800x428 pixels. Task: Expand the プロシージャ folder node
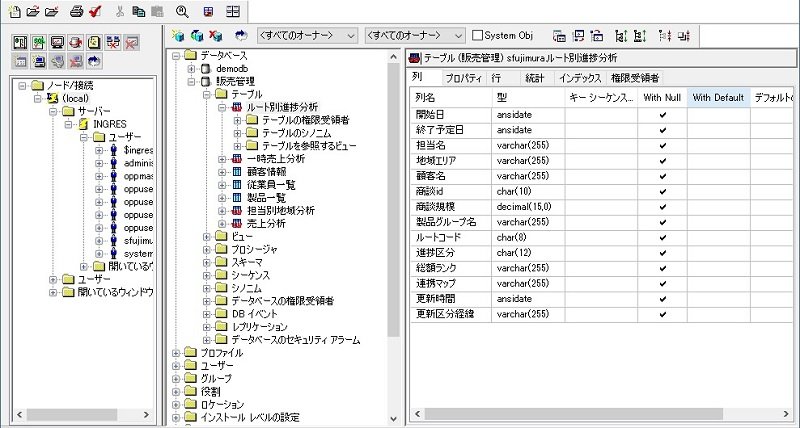[207, 249]
